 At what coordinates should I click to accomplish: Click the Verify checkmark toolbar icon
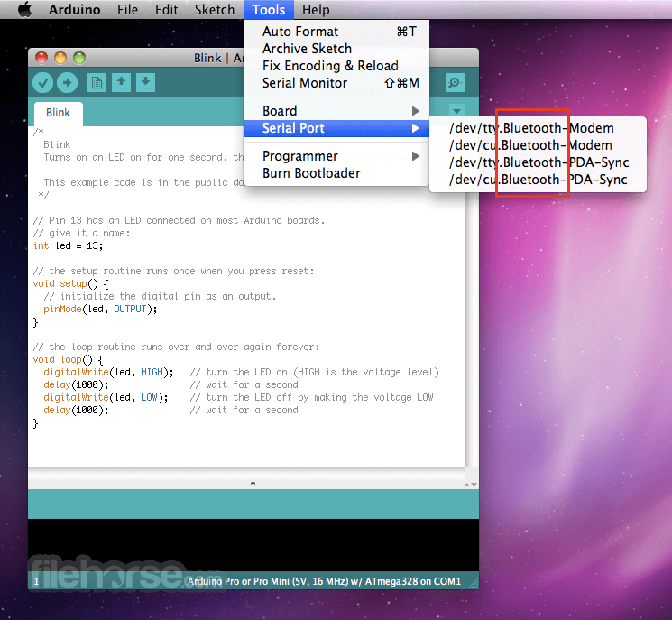[43, 83]
